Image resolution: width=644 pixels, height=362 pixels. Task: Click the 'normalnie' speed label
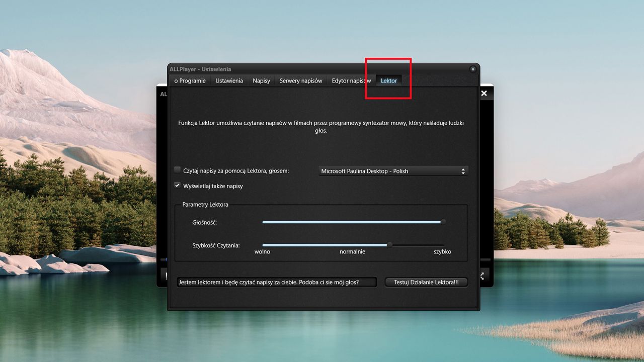352,251
